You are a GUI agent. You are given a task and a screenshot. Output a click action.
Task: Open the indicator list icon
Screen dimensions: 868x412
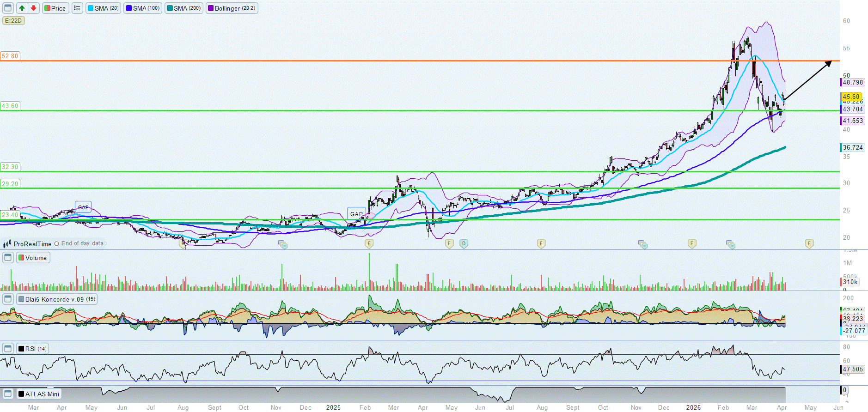pos(77,8)
